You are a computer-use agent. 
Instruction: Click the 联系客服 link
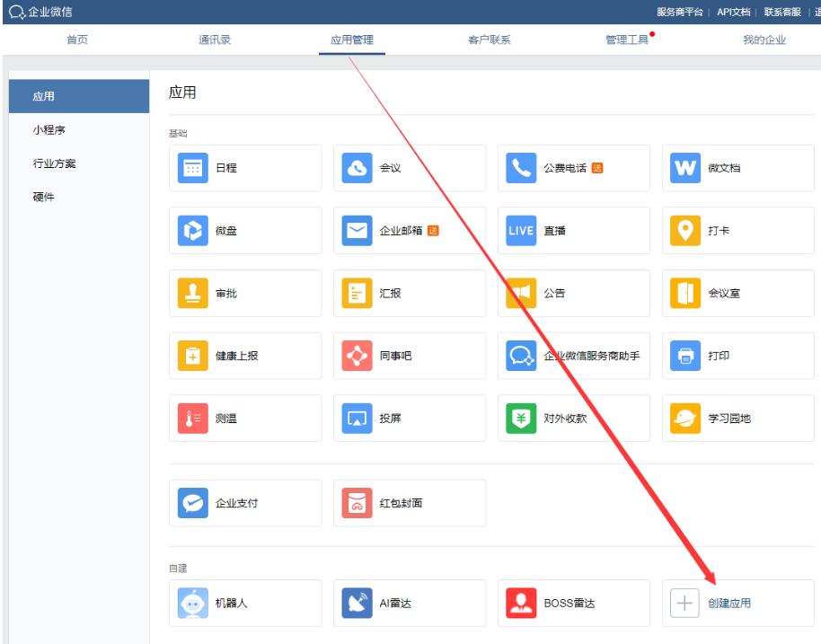point(782,12)
